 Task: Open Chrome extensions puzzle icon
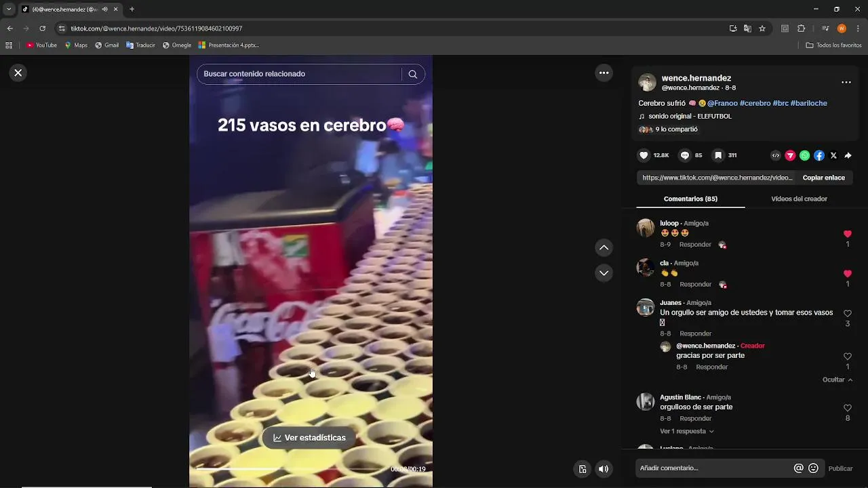(x=801, y=28)
